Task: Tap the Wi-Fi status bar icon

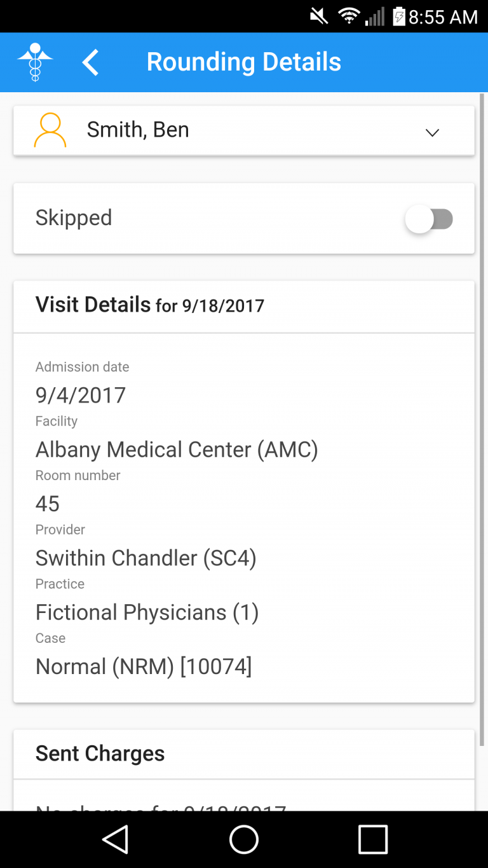Action: pos(348,16)
